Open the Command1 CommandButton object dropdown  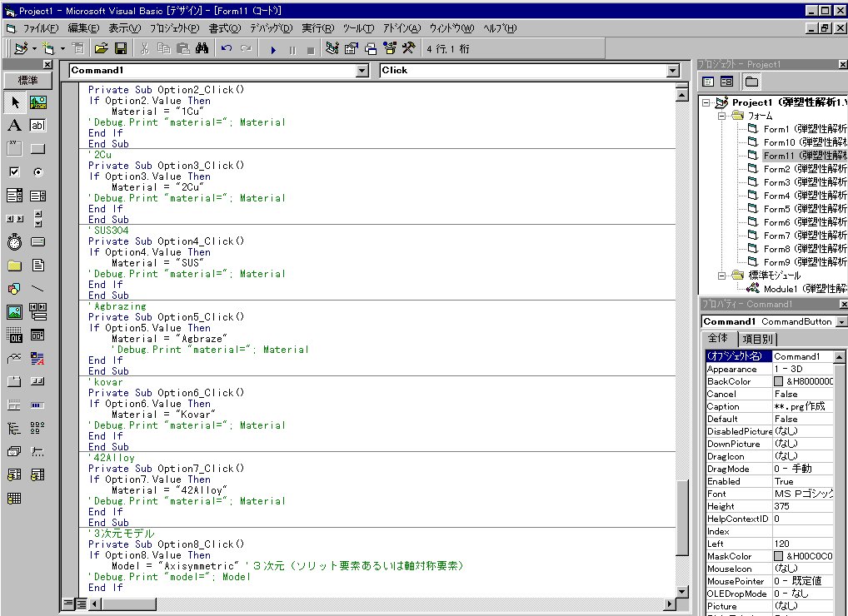pyautogui.click(x=841, y=322)
